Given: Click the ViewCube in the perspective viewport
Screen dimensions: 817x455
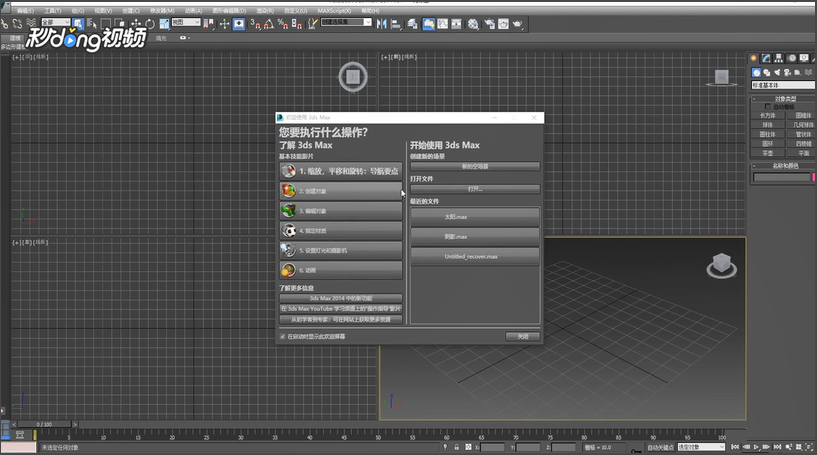Looking at the screenshot, I should pyautogui.click(x=722, y=265).
